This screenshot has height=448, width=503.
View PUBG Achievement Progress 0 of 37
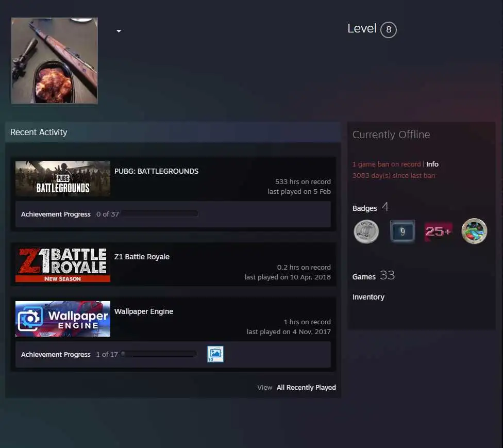70,214
